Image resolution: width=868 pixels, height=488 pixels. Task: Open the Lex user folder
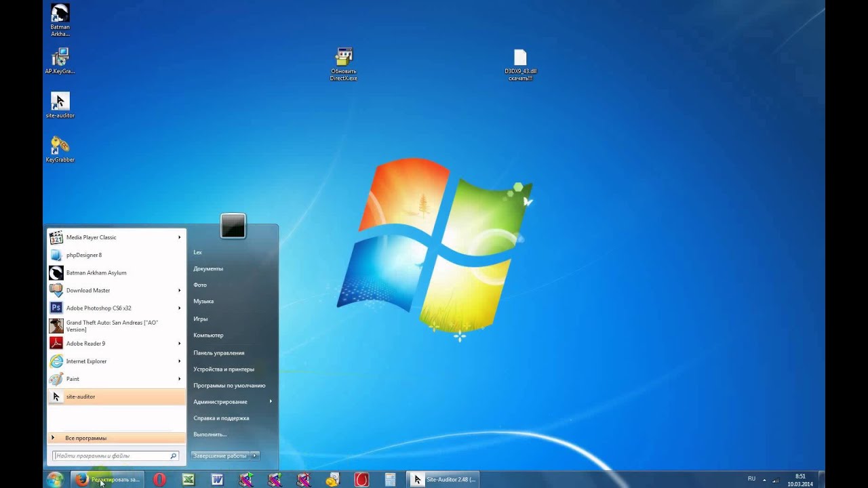click(197, 252)
